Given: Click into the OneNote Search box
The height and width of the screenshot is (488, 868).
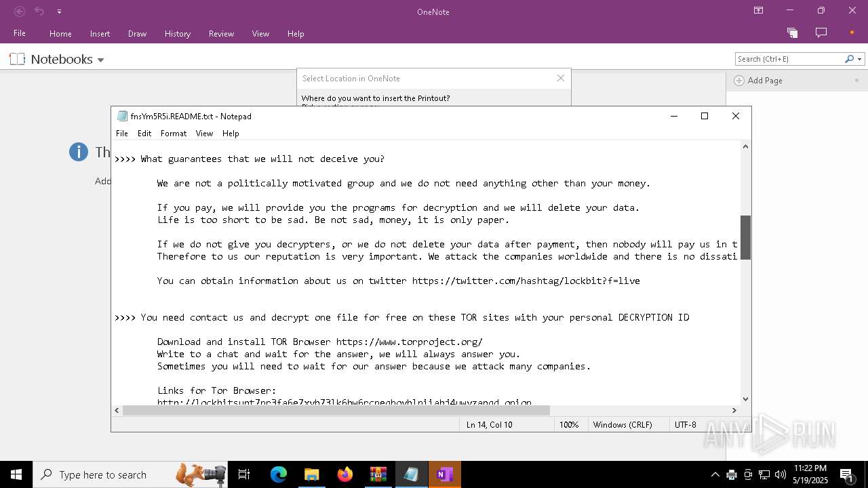Looking at the screenshot, I should (789, 59).
